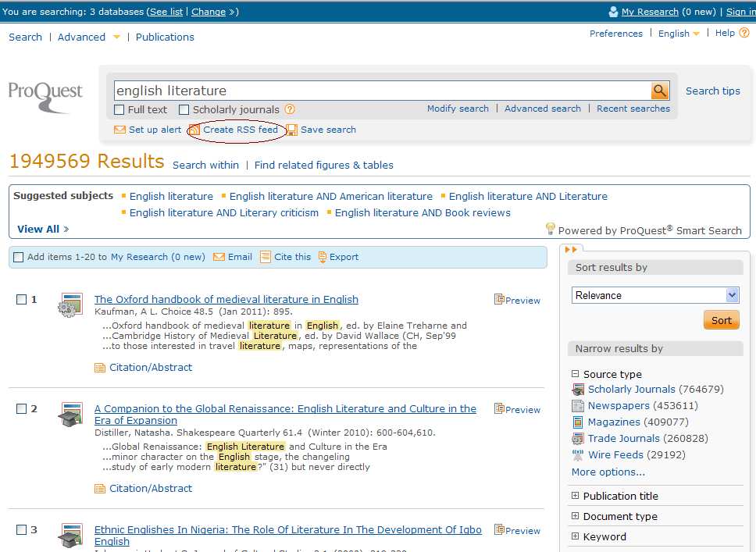The height and width of the screenshot is (552, 756).
Task: Check Add items 1-20 to My Research
Action: tap(18, 257)
